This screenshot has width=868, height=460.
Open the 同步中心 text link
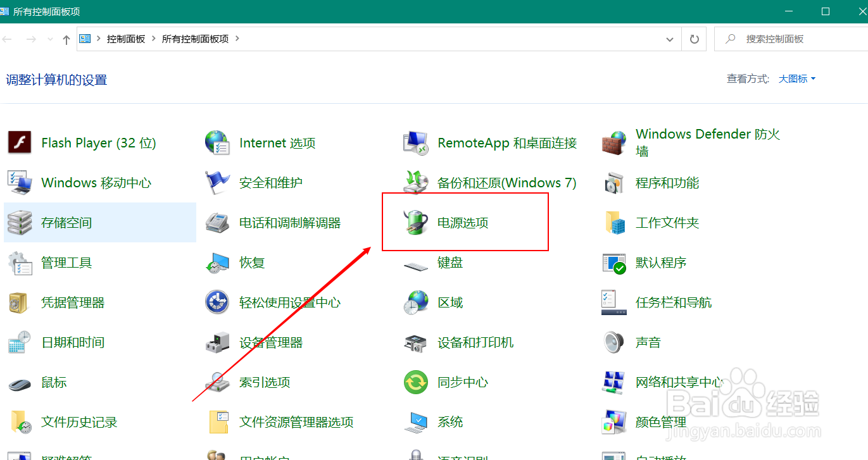click(463, 382)
